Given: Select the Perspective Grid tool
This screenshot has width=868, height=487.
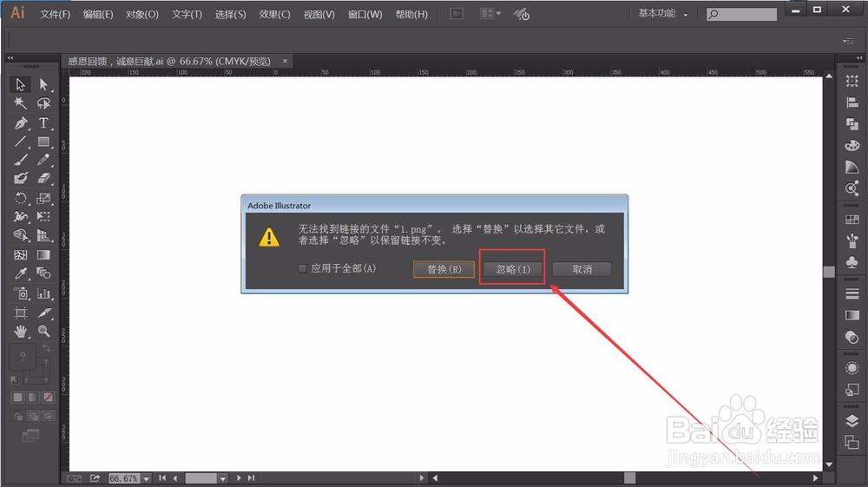Looking at the screenshot, I should coord(43,235).
